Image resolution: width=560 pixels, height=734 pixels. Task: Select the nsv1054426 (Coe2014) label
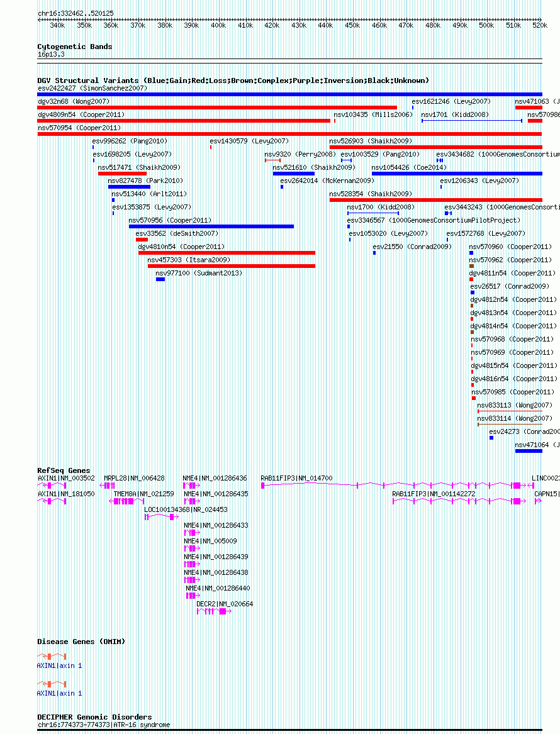tap(409, 167)
